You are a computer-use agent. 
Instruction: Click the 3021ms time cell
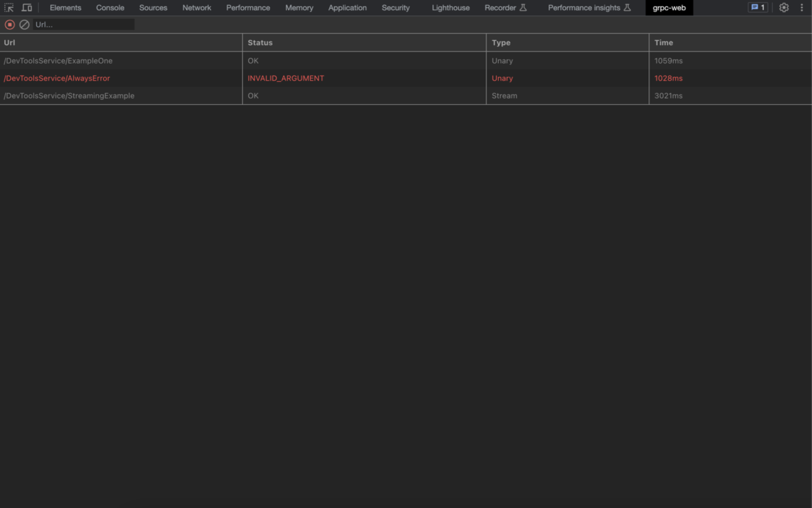[669, 96]
